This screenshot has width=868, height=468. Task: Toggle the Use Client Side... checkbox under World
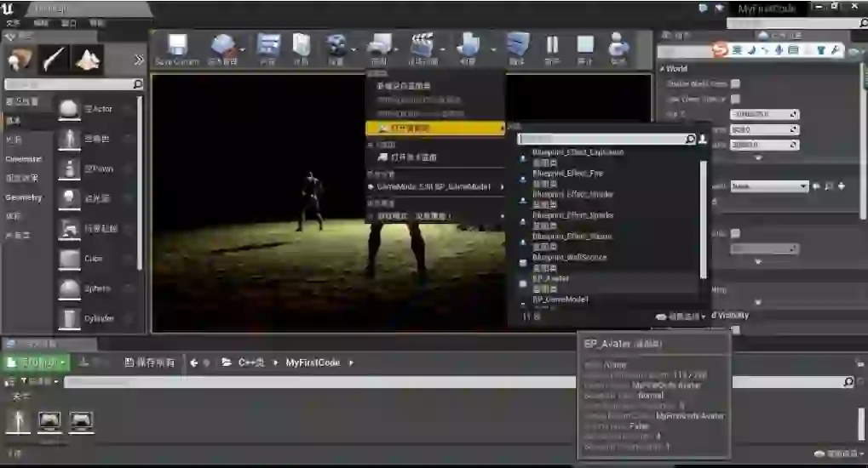pos(735,99)
